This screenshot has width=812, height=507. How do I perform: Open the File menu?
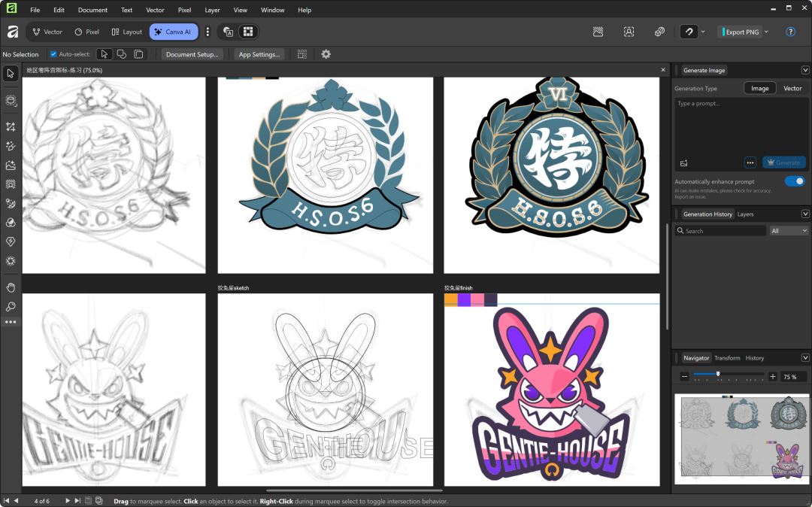35,10
